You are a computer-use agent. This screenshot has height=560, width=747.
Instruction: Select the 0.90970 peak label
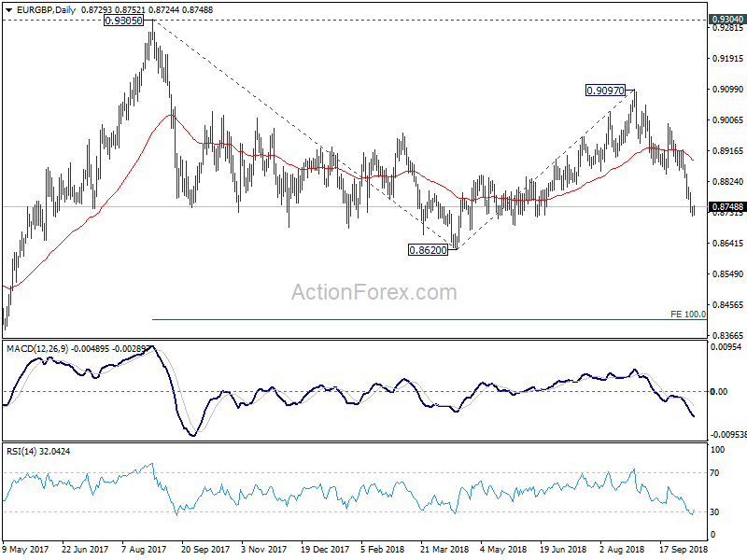click(x=605, y=90)
